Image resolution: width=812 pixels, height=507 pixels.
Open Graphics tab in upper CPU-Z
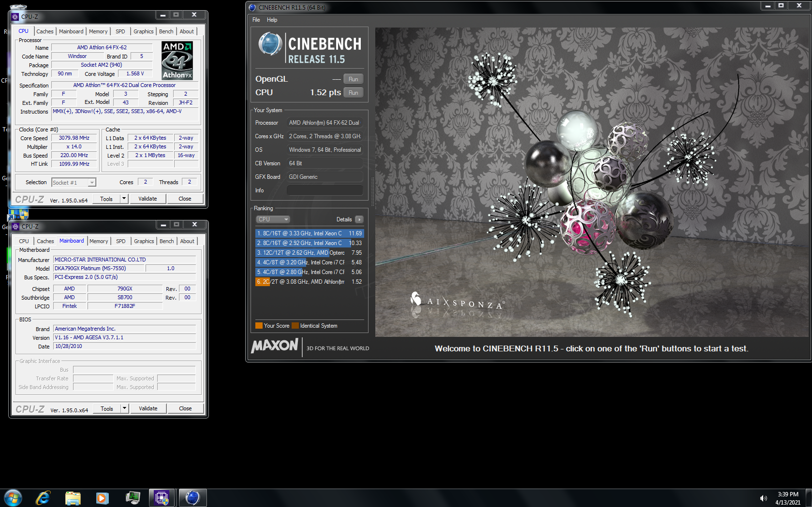coord(144,31)
